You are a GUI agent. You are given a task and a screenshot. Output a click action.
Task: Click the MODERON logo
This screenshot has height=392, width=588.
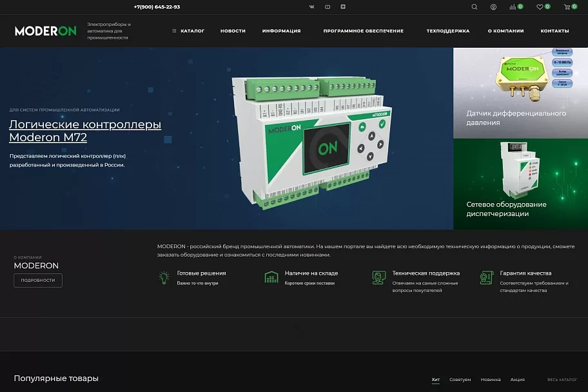pos(45,31)
